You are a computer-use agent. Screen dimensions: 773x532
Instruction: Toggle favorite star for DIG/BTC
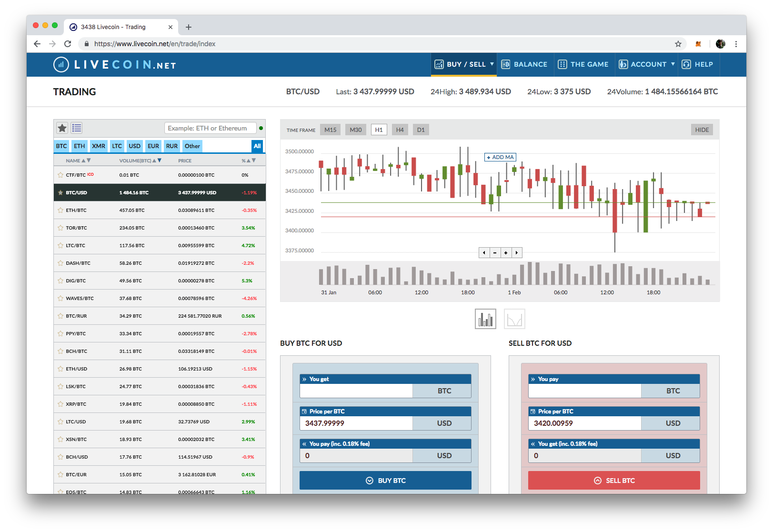pos(60,281)
